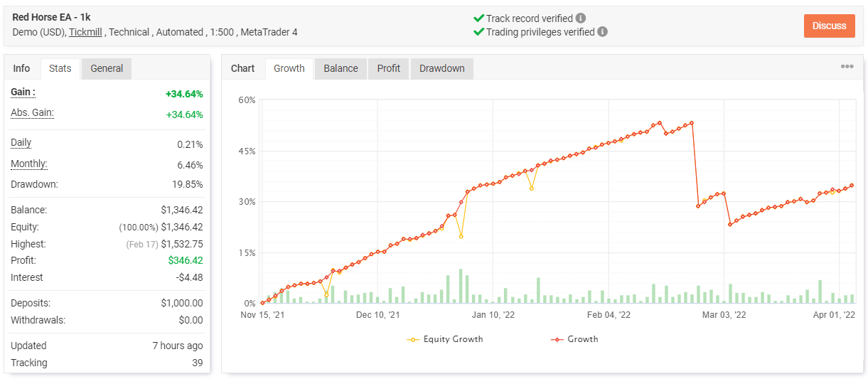Screen dimensions: 868x379
Task: View the Drawdown chart tab
Action: pos(441,68)
